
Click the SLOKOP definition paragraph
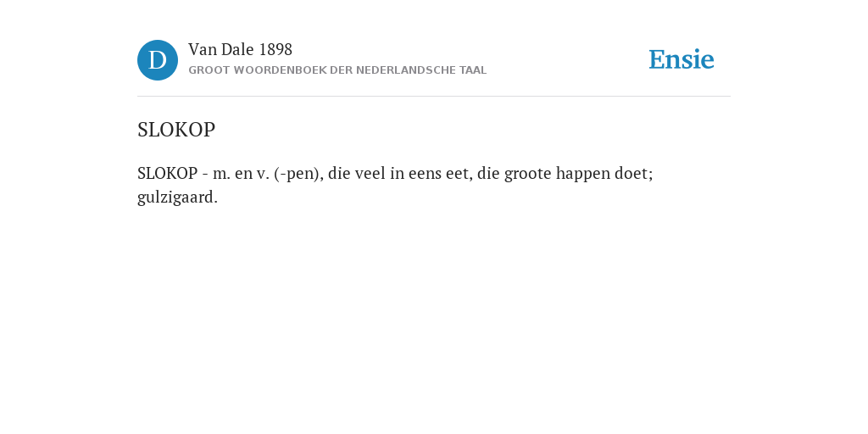coord(395,185)
